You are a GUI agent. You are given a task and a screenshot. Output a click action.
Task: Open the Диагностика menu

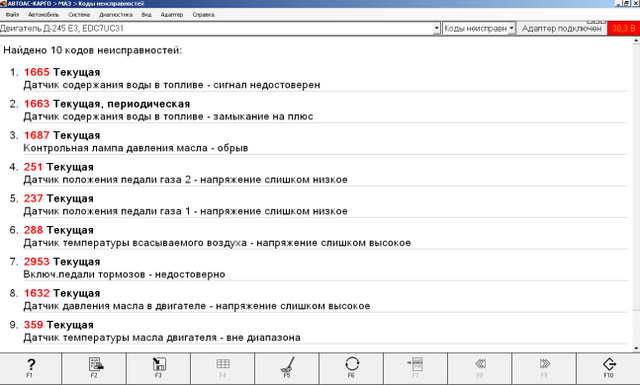pos(116,15)
